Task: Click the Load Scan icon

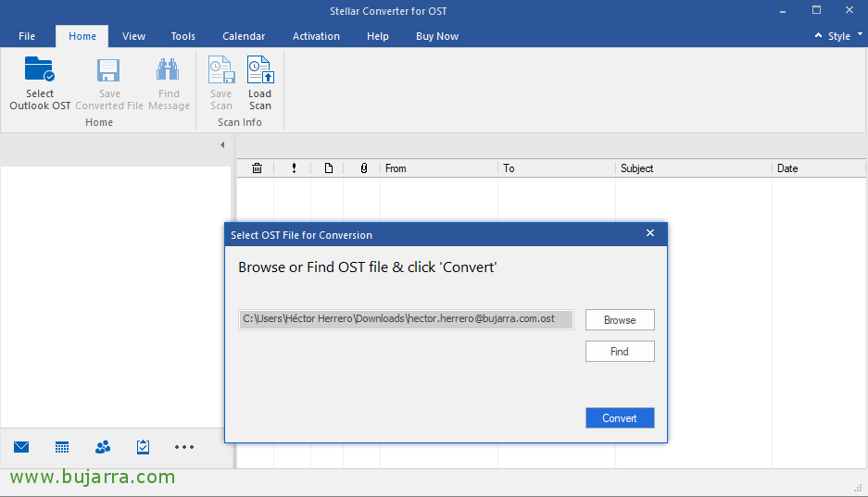Action: pos(260,69)
